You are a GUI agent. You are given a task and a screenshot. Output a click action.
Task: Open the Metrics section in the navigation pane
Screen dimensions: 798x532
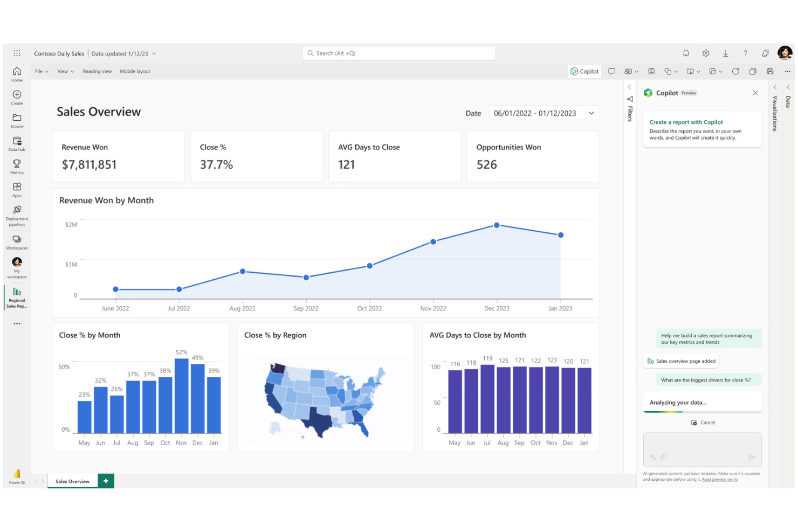point(17,166)
